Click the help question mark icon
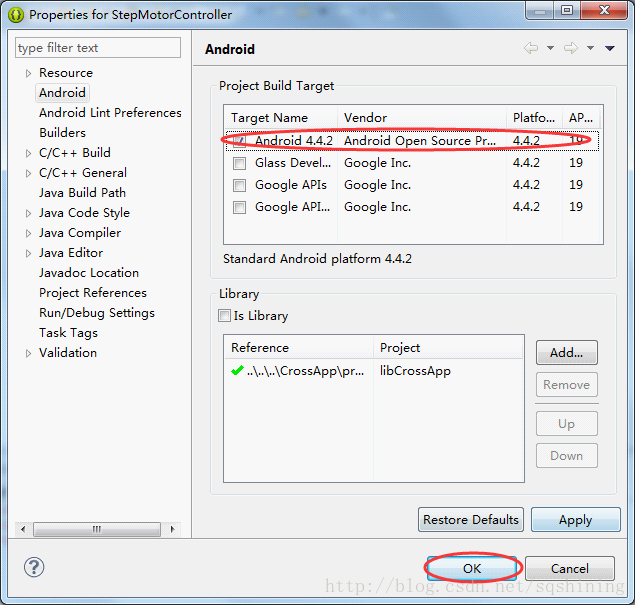This screenshot has height=606, width=636. pos(34,567)
